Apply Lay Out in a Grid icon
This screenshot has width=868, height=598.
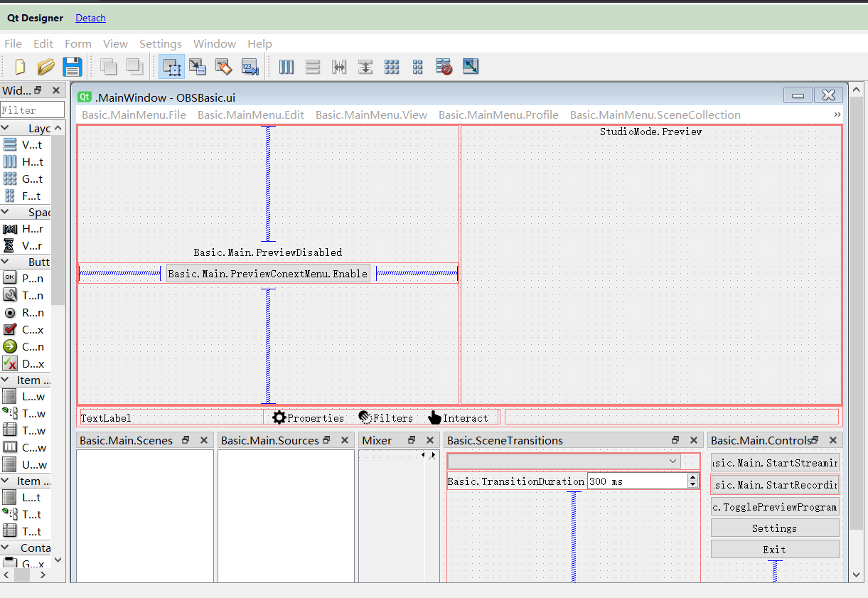point(392,67)
